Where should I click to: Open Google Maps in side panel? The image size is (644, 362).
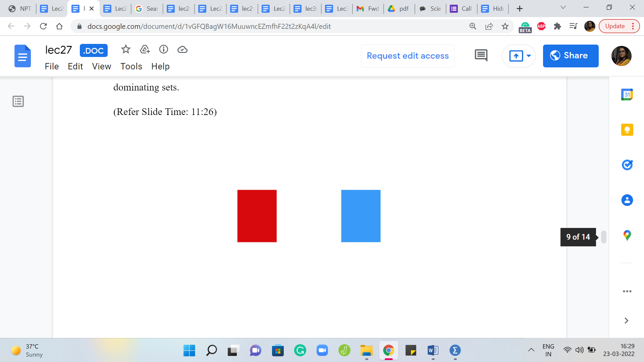click(627, 235)
